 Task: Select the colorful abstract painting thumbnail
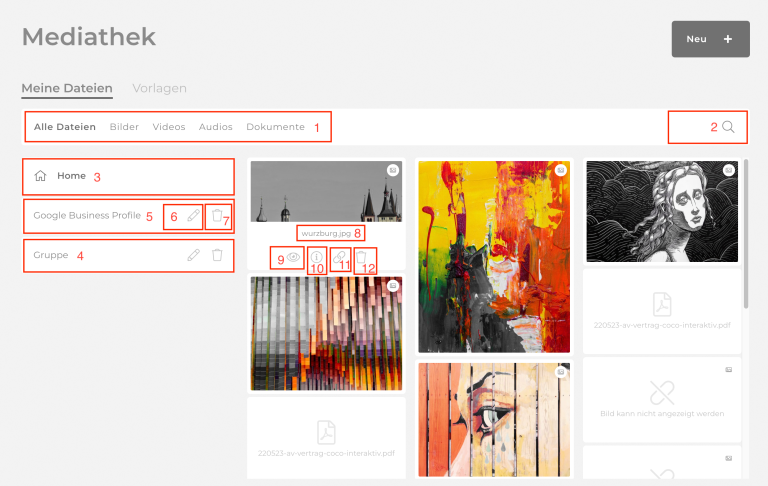pyautogui.click(x=494, y=257)
